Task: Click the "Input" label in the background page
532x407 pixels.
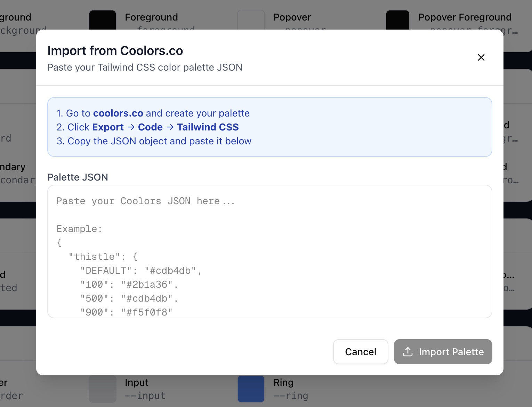Action: tap(137, 383)
